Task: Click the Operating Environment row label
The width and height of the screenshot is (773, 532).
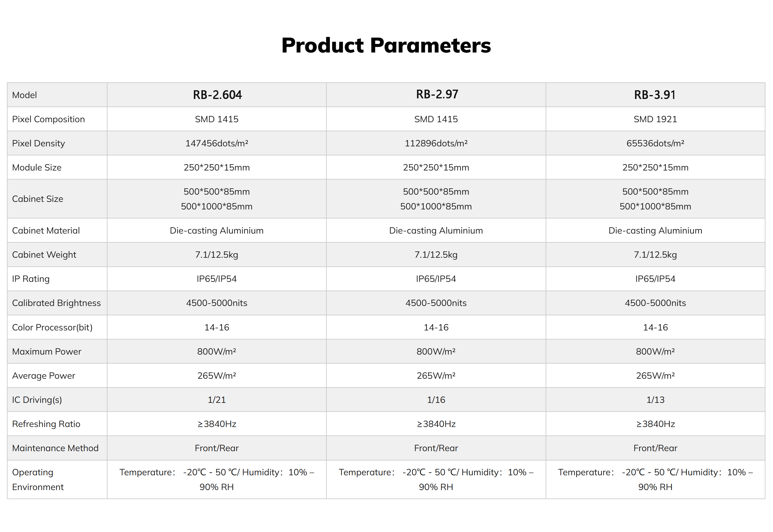Action: click(x=38, y=480)
